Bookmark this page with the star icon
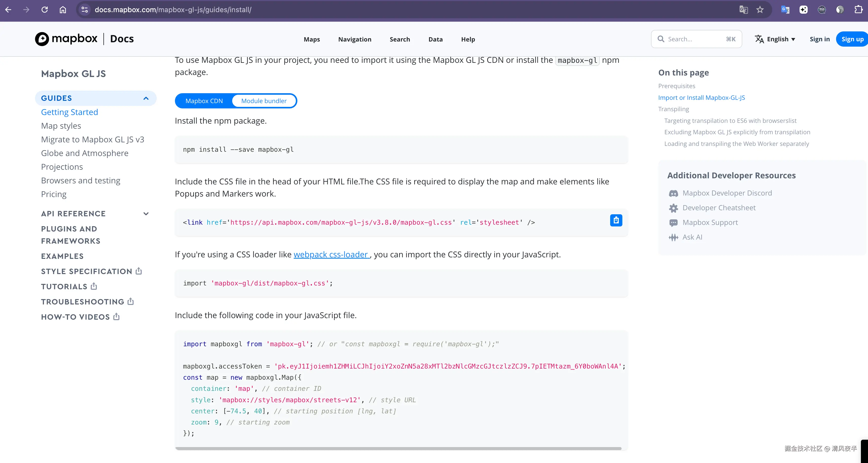This screenshot has height=463, width=868. point(759,10)
